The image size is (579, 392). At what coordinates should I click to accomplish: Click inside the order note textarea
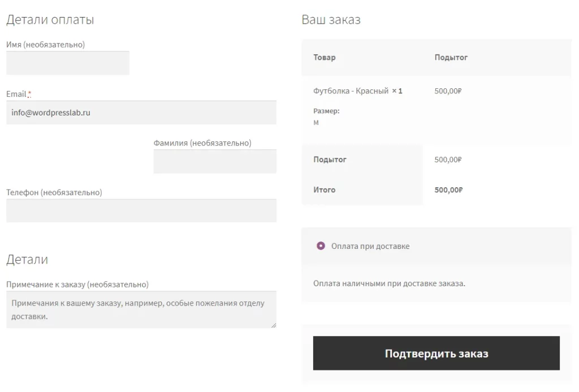point(141,309)
